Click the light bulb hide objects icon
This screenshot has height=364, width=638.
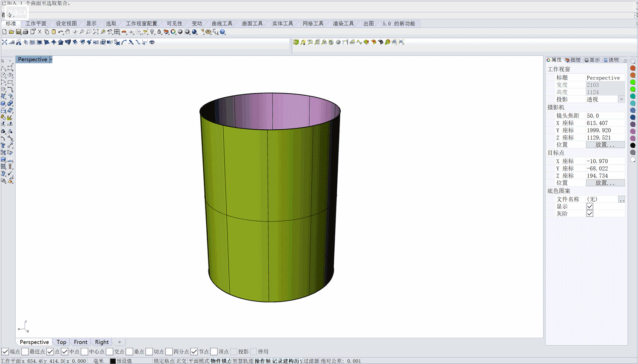point(152,32)
